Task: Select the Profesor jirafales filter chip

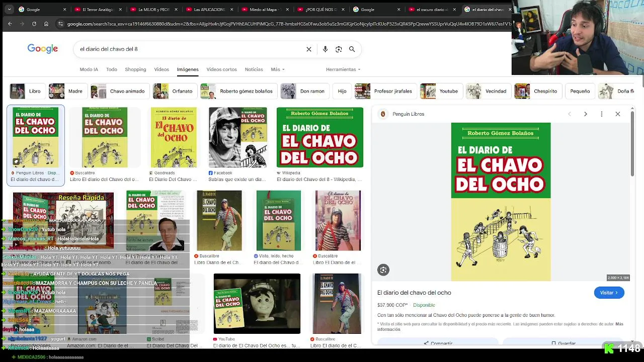Action: pos(385,92)
